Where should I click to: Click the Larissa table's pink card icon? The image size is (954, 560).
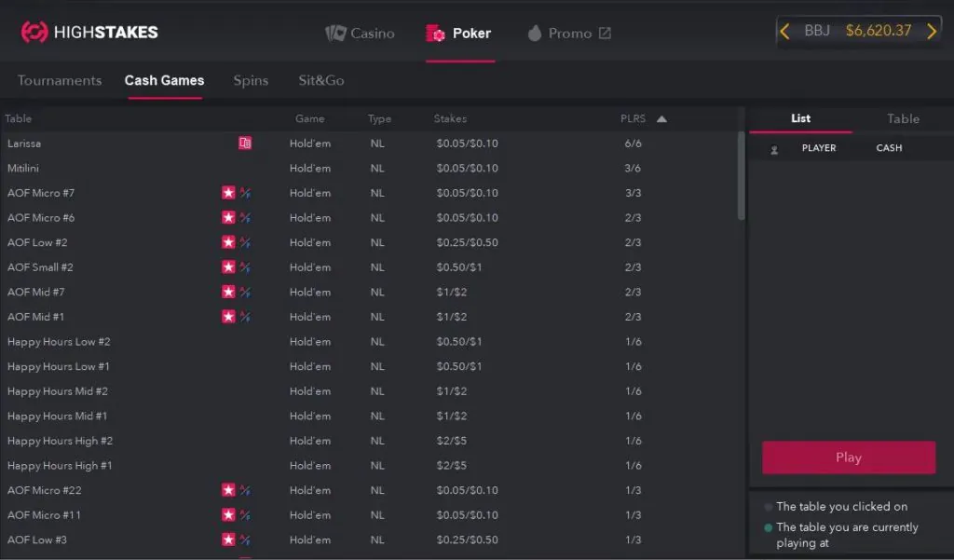point(245,143)
